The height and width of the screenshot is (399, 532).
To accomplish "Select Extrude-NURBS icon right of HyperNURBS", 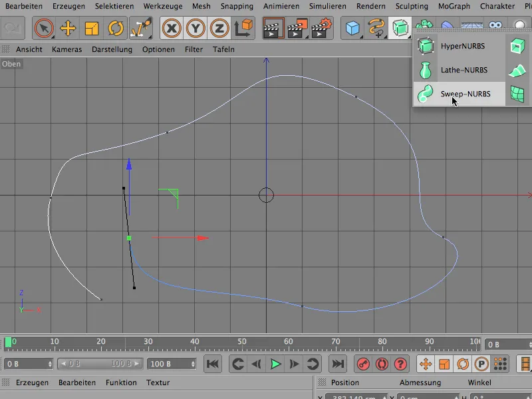I will tap(518, 46).
